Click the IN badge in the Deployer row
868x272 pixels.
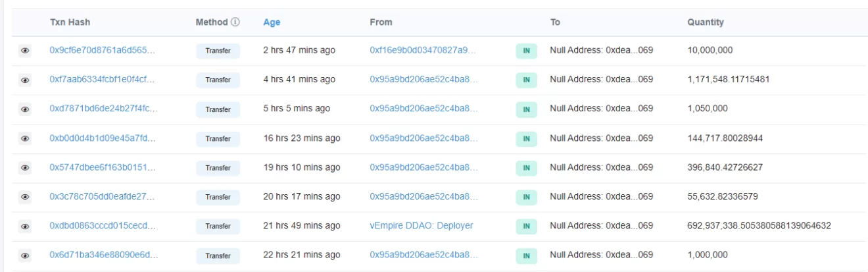pos(526,227)
